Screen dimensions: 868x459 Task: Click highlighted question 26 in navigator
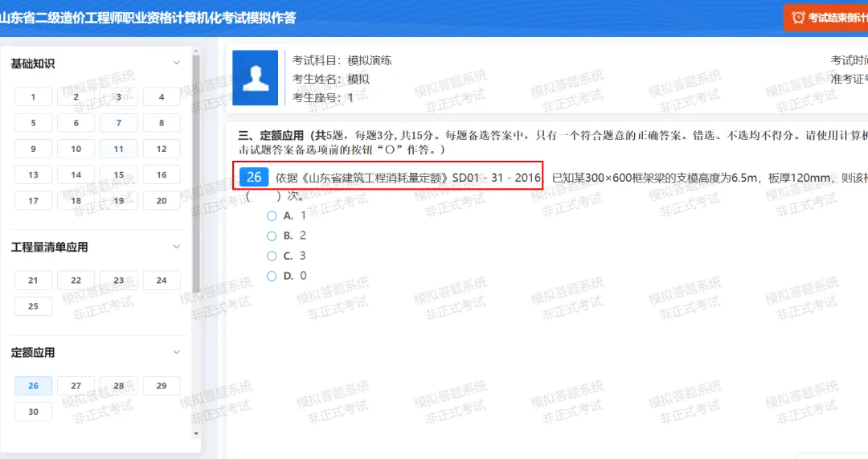pos(33,386)
